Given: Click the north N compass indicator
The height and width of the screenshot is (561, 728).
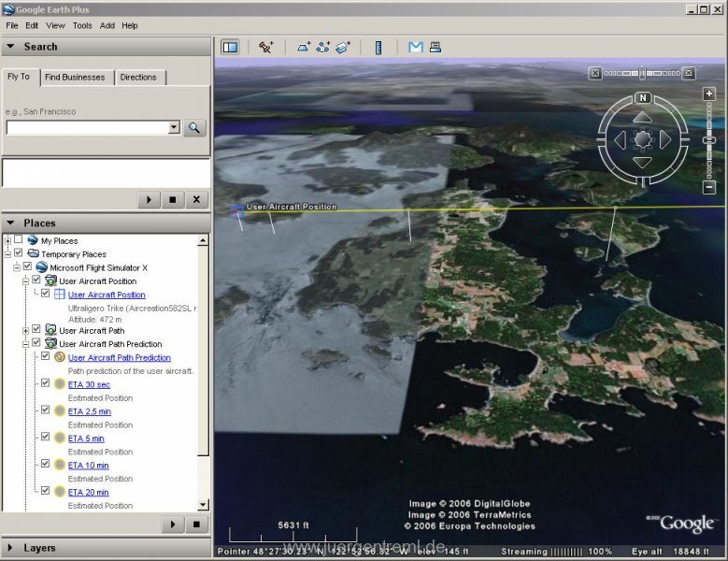Looking at the screenshot, I should click(643, 97).
